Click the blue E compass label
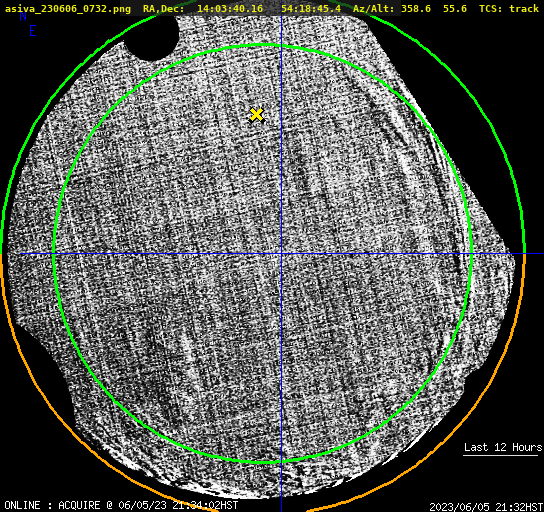This screenshot has width=544, height=512. (x=32, y=31)
